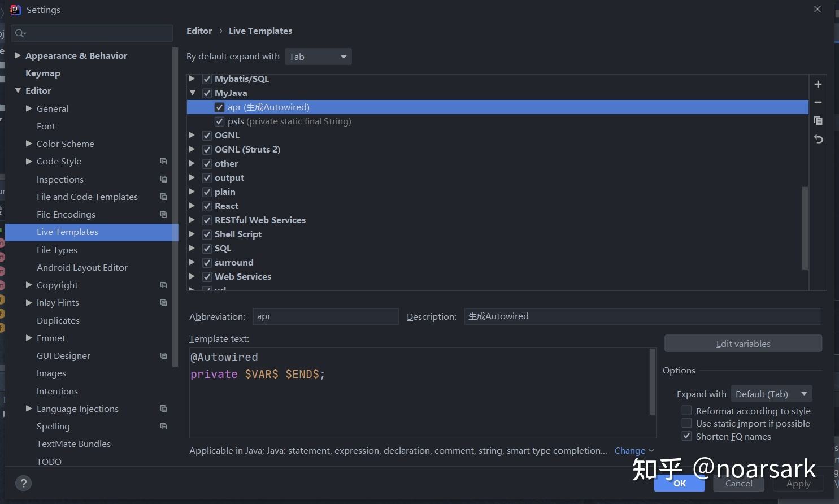
Task: Click into the Template text editor
Action: pos(419,393)
